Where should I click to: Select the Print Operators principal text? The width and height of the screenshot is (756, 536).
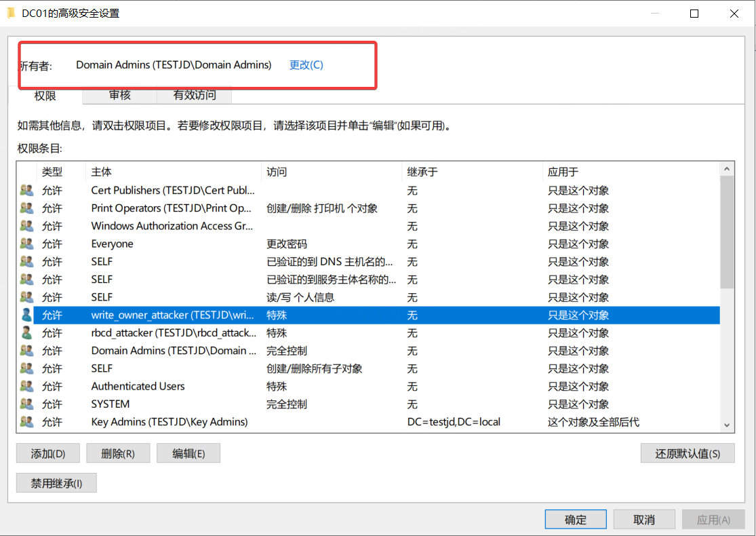pos(171,208)
